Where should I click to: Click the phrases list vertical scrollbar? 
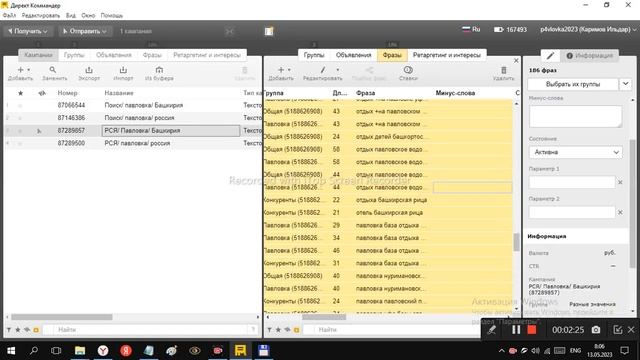coord(516,242)
